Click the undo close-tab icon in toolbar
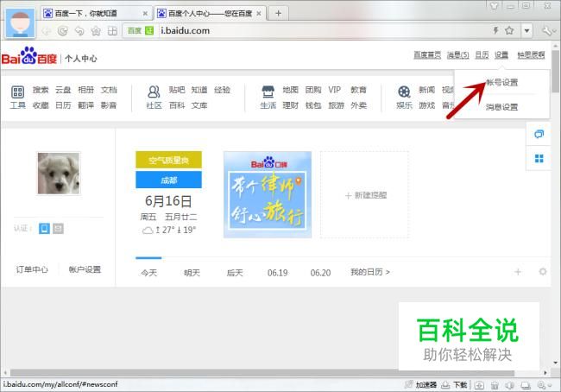Viewport: 561px width, 392px height. (79, 31)
